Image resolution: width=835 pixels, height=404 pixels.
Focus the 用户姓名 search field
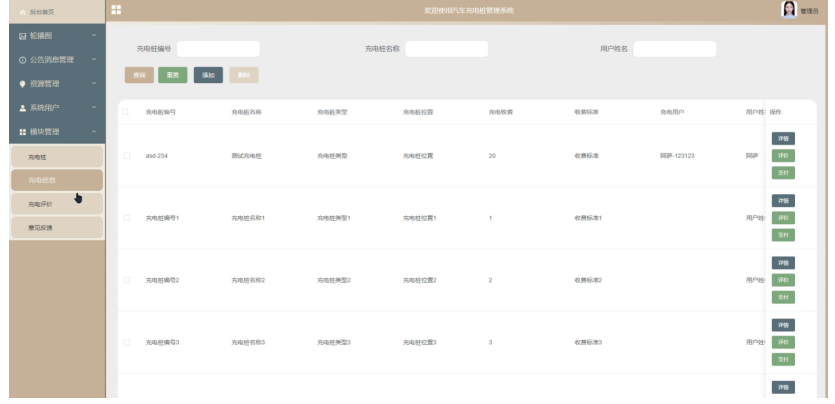tap(675, 49)
